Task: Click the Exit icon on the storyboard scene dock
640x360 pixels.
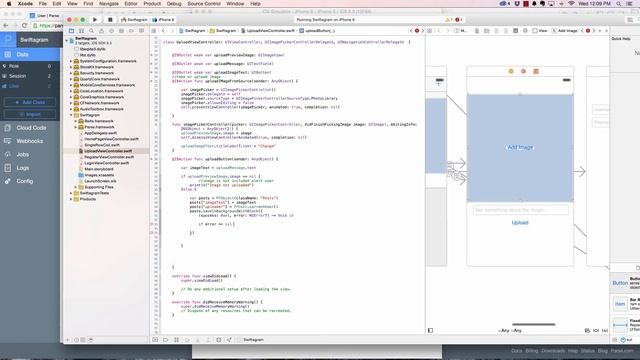Action: coord(536,71)
